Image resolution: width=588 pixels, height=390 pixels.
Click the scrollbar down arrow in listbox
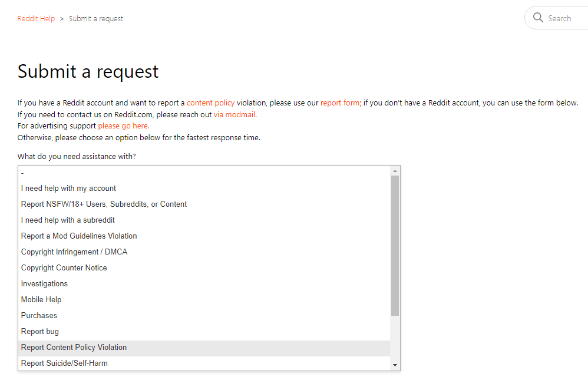[x=395, y=365]
